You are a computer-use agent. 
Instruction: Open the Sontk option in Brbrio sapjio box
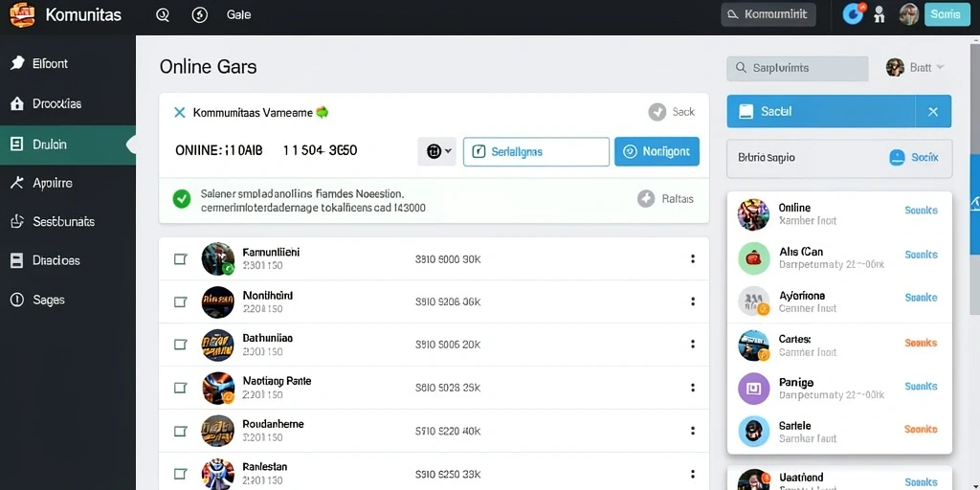[914, 158]
